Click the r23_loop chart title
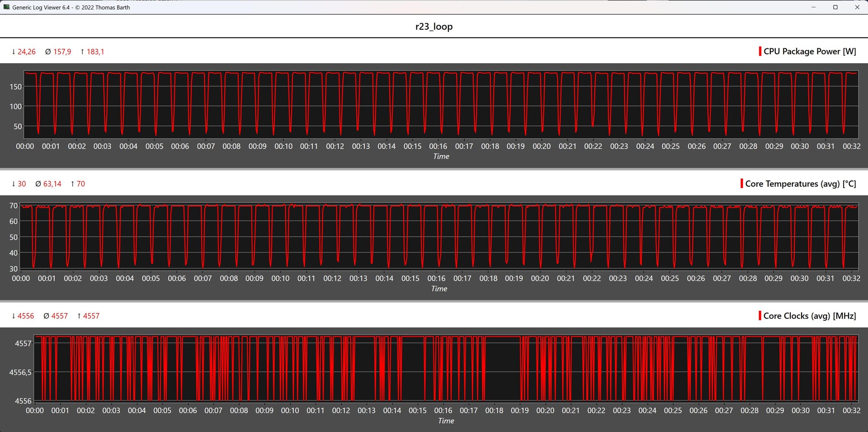The width and height of the screenshot is (868, 432). (x=434, y=26)
